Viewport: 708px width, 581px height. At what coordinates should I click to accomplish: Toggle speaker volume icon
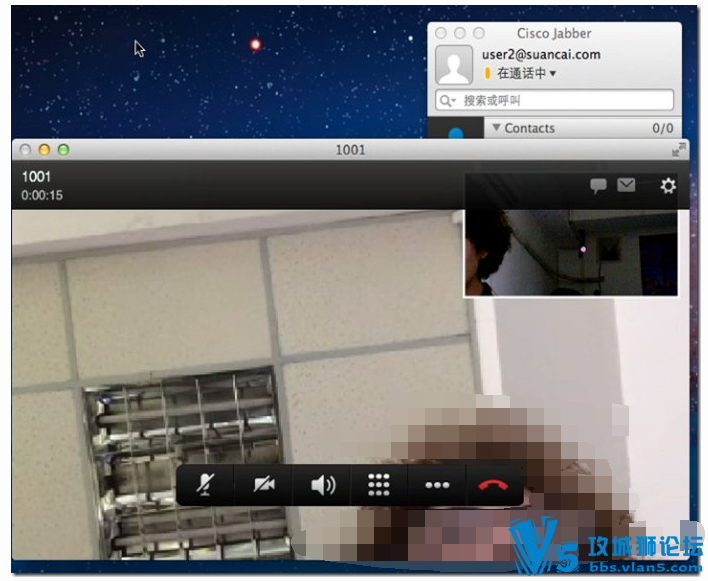click(322, 485)
